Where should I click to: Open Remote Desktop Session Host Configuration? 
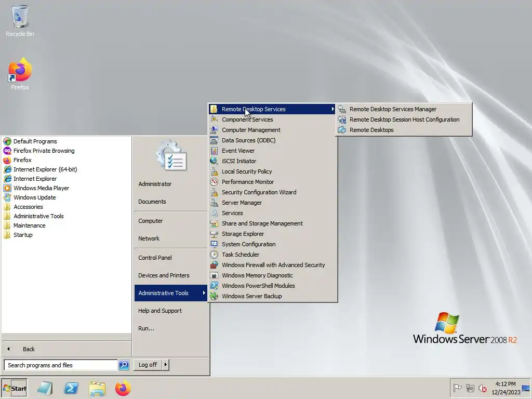(404, 119)
